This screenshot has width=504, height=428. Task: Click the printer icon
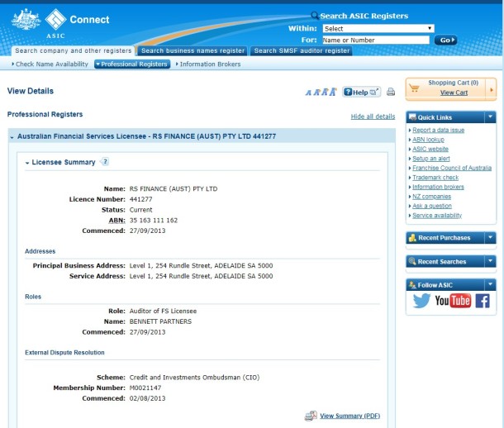coord(391,92)
